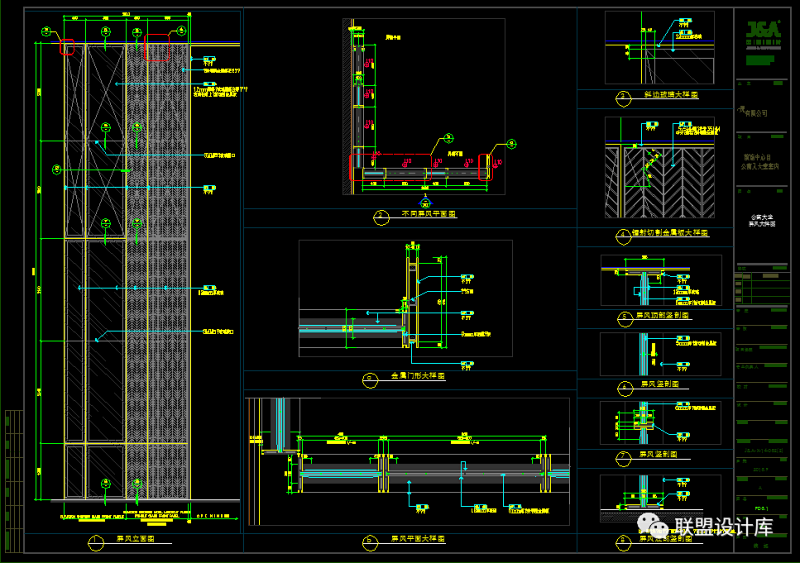Click the revision table at bottom-left corner
Viewport: 800px width, 563px height.
click(x=14, y=478)
